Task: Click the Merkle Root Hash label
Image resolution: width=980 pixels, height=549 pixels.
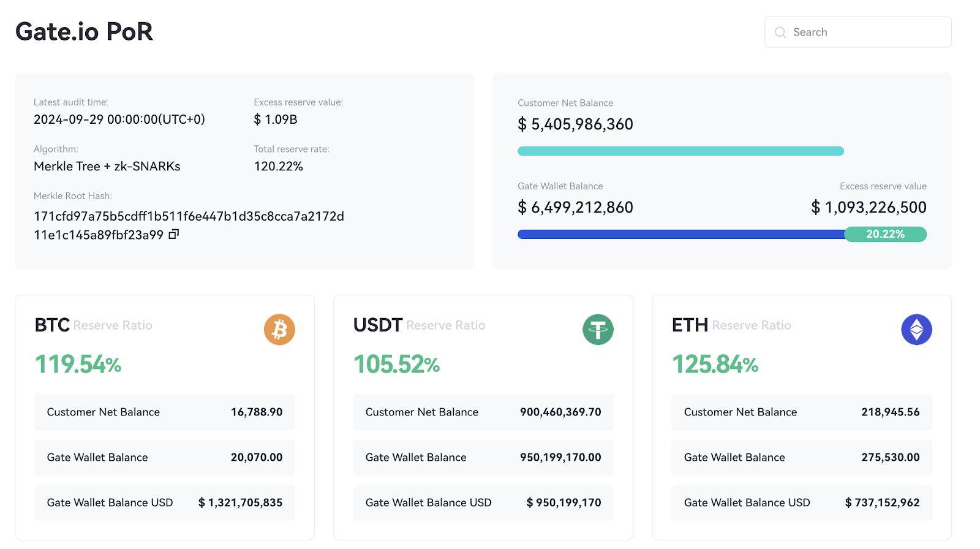Action: tap(73, 196)
